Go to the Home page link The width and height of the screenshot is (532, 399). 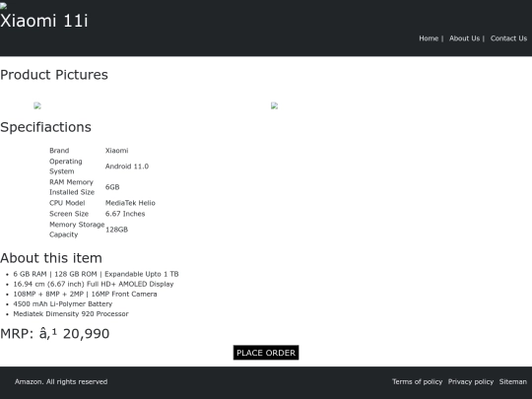pyautogui.click(x=429, y=38)
